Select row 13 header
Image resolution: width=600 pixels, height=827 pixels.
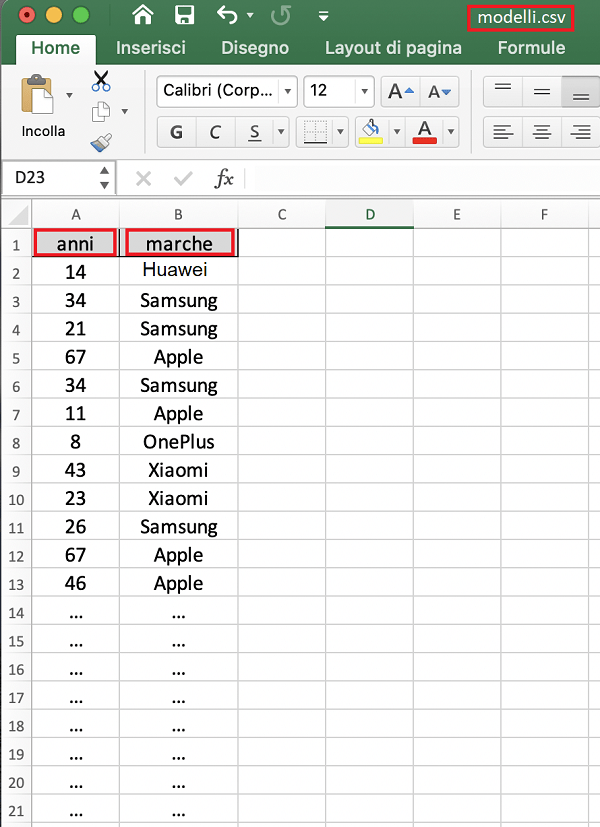pyautogui.click(x=16, y=584)
